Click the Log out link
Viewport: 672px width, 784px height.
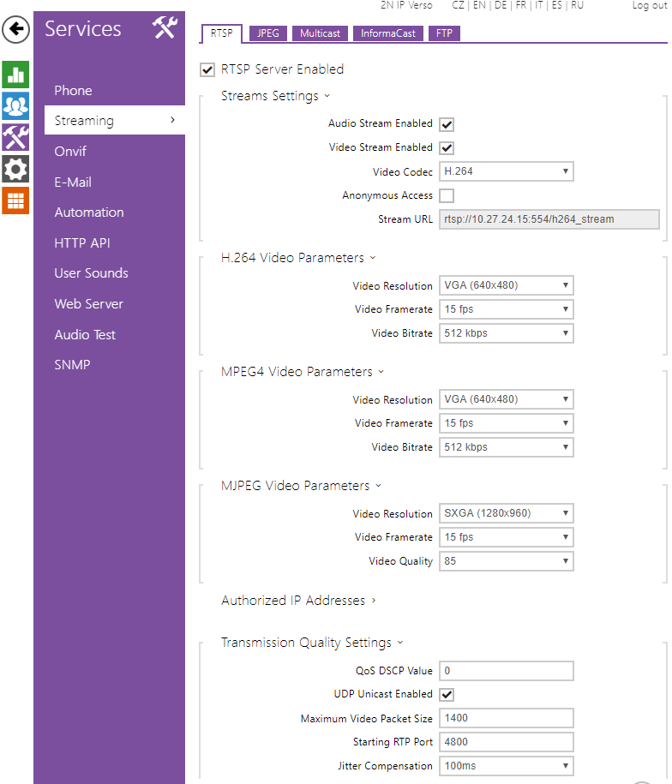coord(649,5)
